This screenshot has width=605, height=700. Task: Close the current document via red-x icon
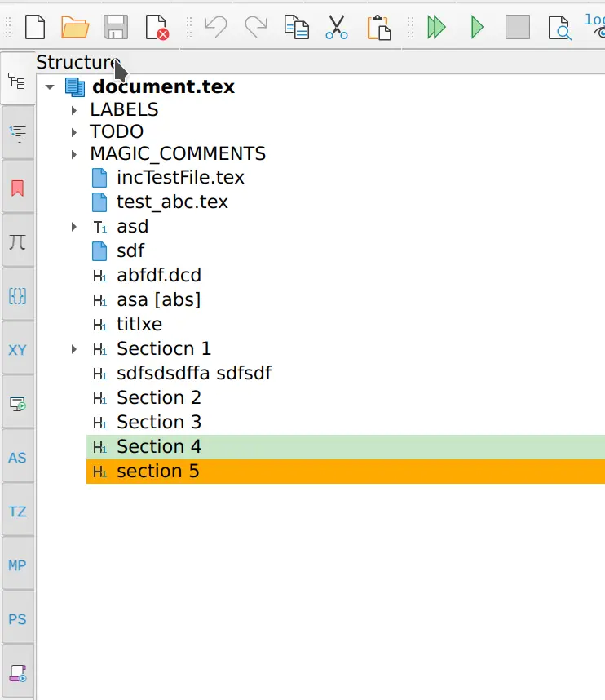157,28
